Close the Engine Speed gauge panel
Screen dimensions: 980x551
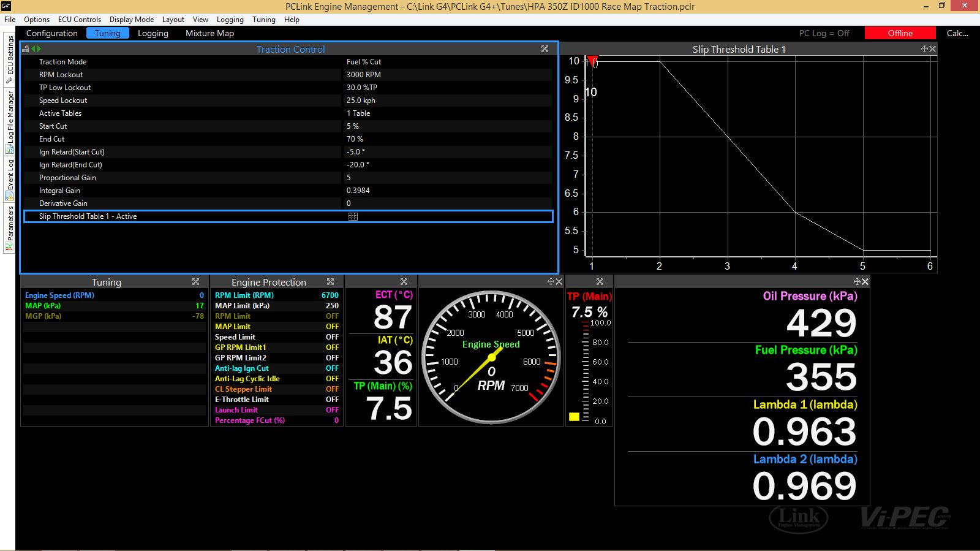(x=559, y=282)
